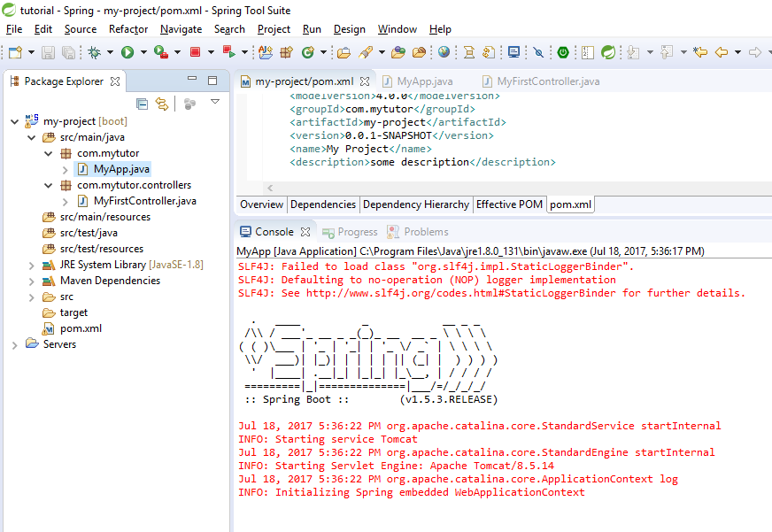
Task: Click the New wizard toolbar icon
Action: click(15, 52)
